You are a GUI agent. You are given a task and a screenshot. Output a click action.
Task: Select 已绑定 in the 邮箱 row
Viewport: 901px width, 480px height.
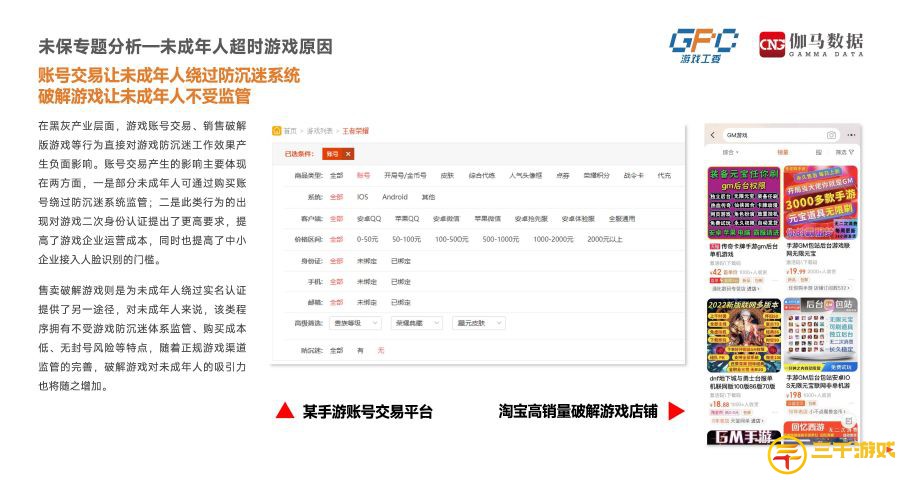tap(401, 302)
